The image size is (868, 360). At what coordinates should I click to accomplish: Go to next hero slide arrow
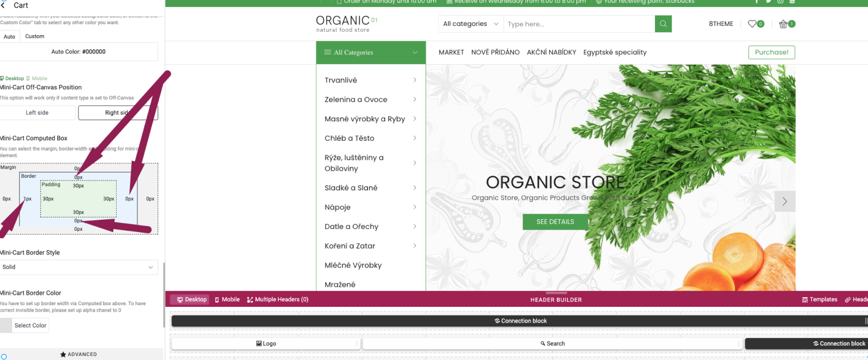pos(785,201)
